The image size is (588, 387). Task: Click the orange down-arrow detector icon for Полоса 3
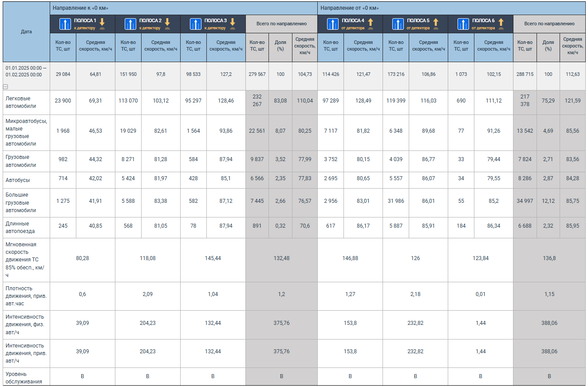(x=232, y=24)
